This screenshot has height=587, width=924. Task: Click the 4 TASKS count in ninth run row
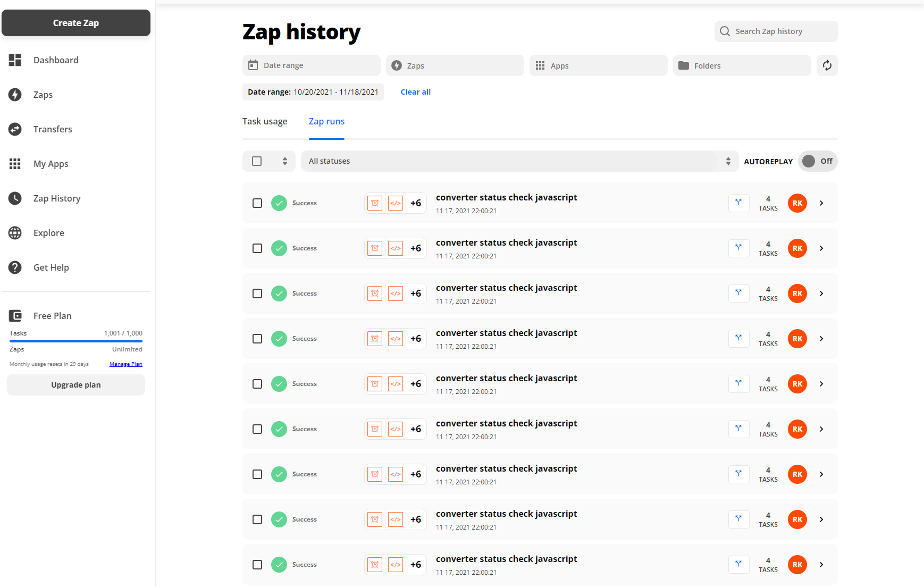(768, 565)
